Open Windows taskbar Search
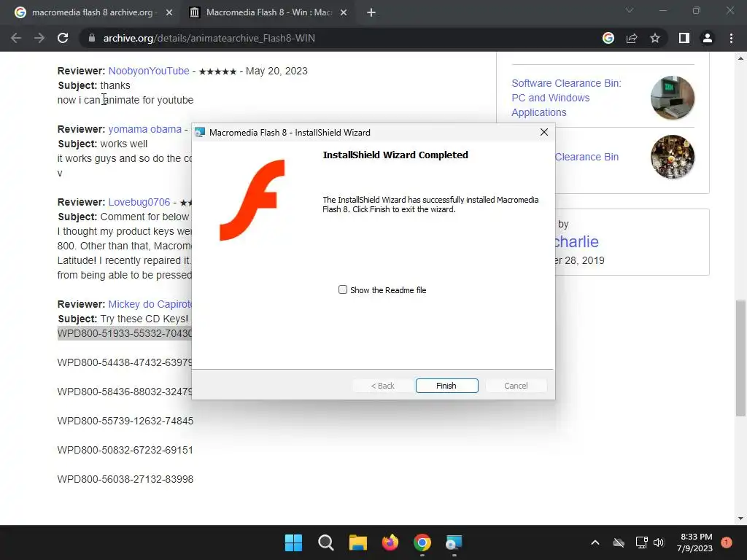The width and height of the screenshot is (747, 560). (x=326, y=542)
